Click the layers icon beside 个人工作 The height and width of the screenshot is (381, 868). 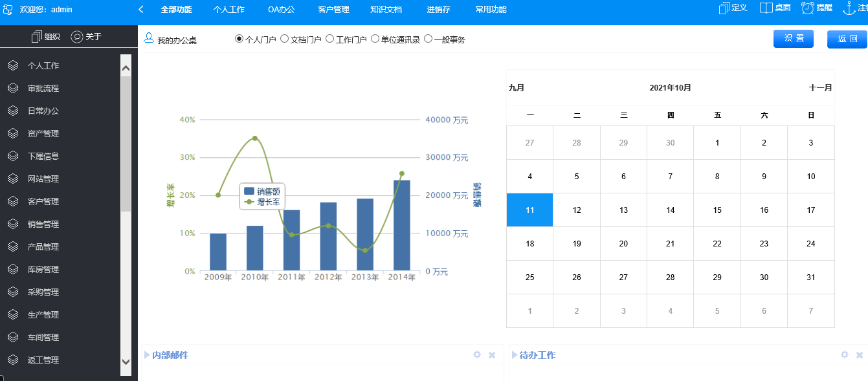click(12, 65)
